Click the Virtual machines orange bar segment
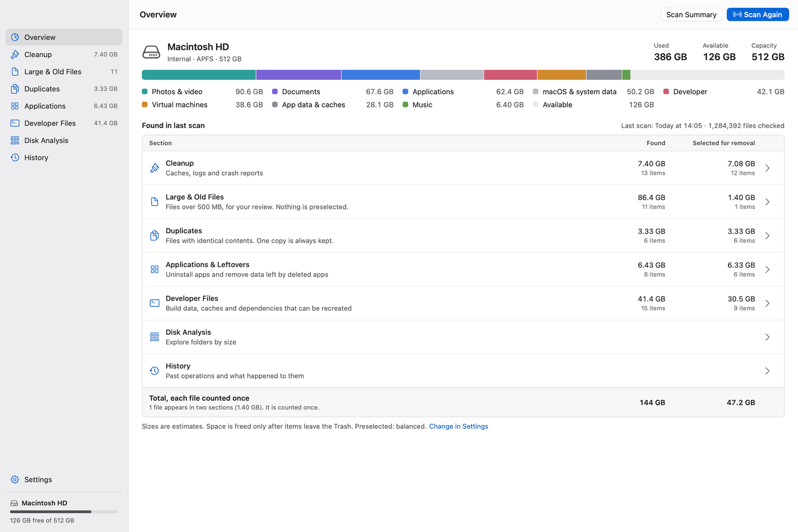Viewport: 798px width, 532px height. pyautogui.click(x=561, y=75)
